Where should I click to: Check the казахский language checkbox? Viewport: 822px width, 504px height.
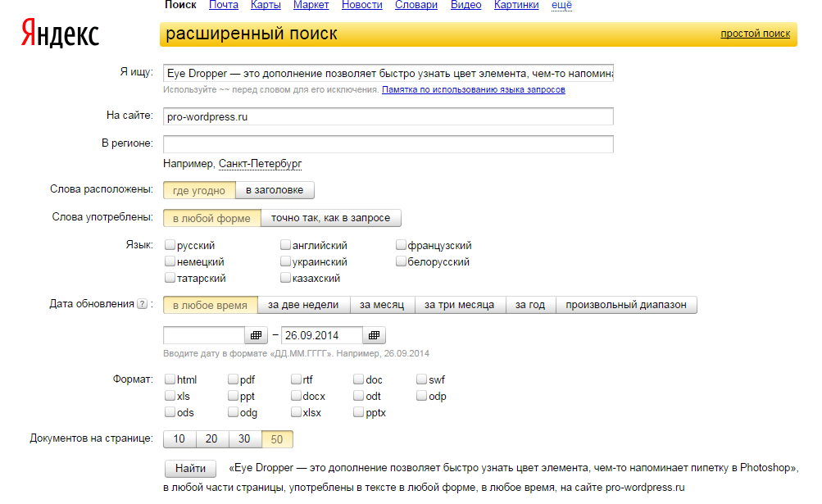pos(285,278)
